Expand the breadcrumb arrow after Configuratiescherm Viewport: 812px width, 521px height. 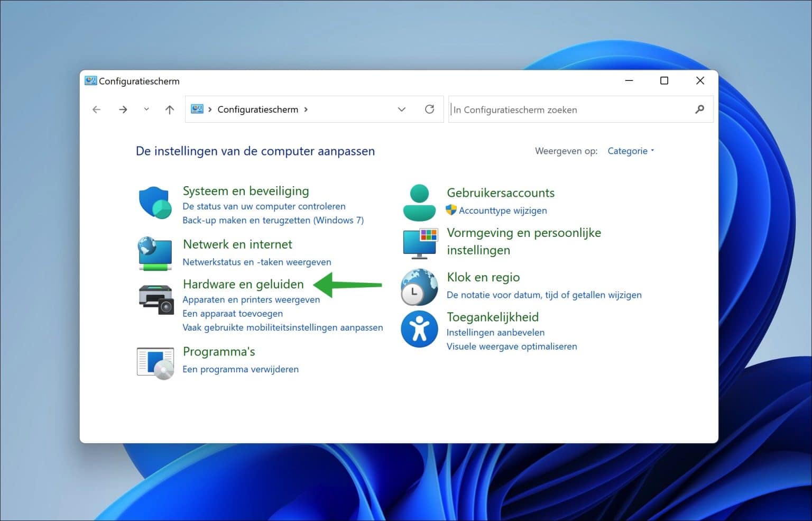click(x=306, y=109)
